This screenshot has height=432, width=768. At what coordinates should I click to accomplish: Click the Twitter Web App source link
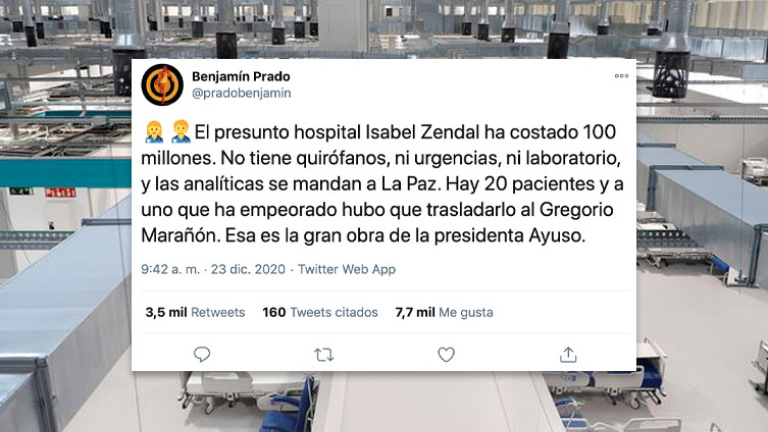pos(347,269)
